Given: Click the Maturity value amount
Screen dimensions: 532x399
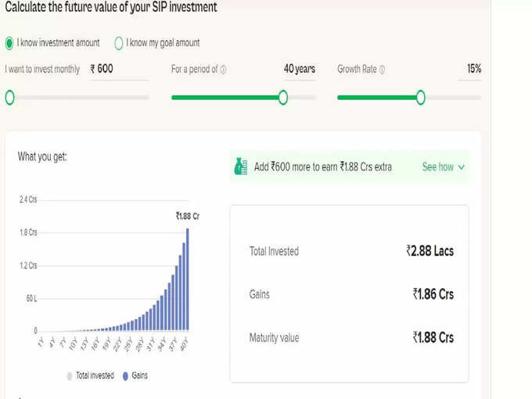Looking at the screenshot, I should click(x=433, y=338).
